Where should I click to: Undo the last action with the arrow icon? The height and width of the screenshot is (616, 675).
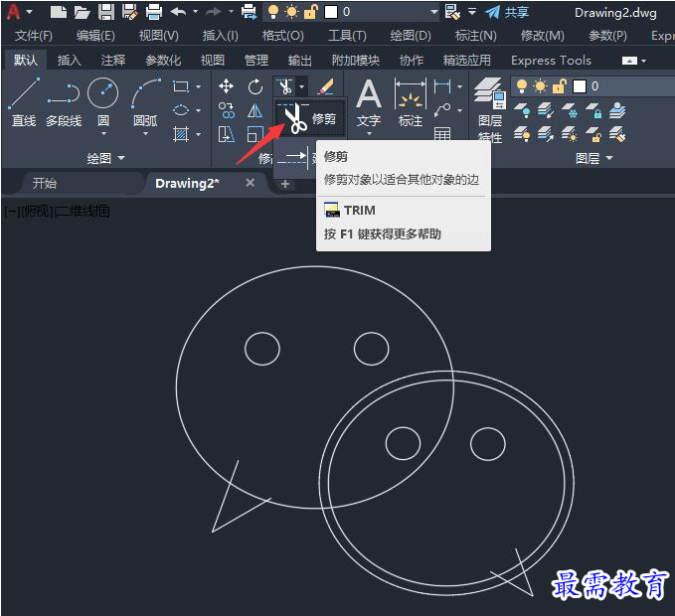click(x=178, y=12)
